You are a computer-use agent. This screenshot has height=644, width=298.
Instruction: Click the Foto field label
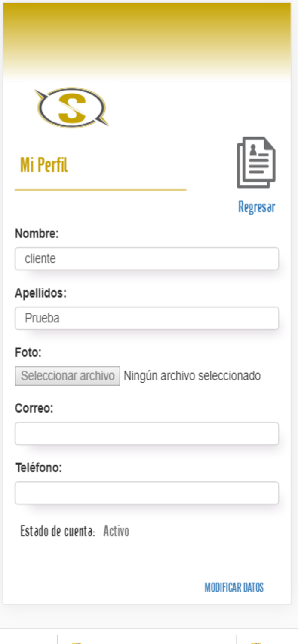28,353
